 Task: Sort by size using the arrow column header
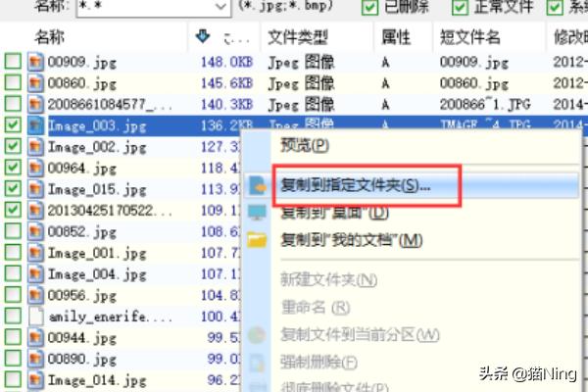pyautogui.click(x=204, y=37)
